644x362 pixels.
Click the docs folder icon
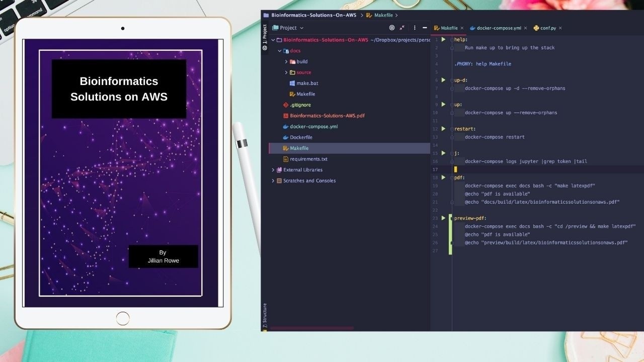pyautogui.click(x=286, y=51)
